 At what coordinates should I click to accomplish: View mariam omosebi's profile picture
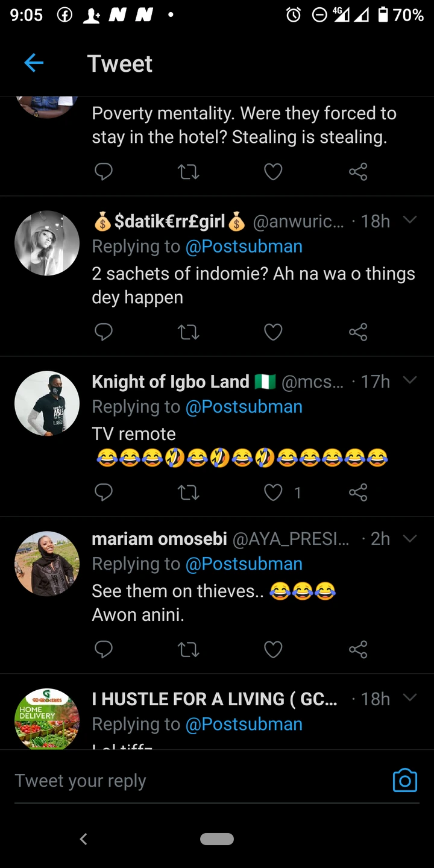click(x=47, y=564)
